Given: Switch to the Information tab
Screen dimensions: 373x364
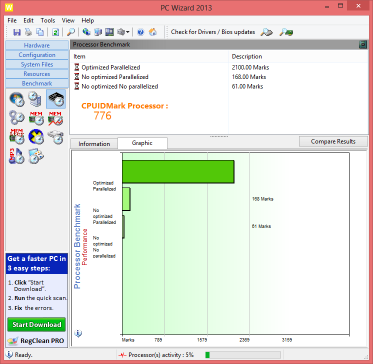Looking at the screenshot, I should point(94,144).
